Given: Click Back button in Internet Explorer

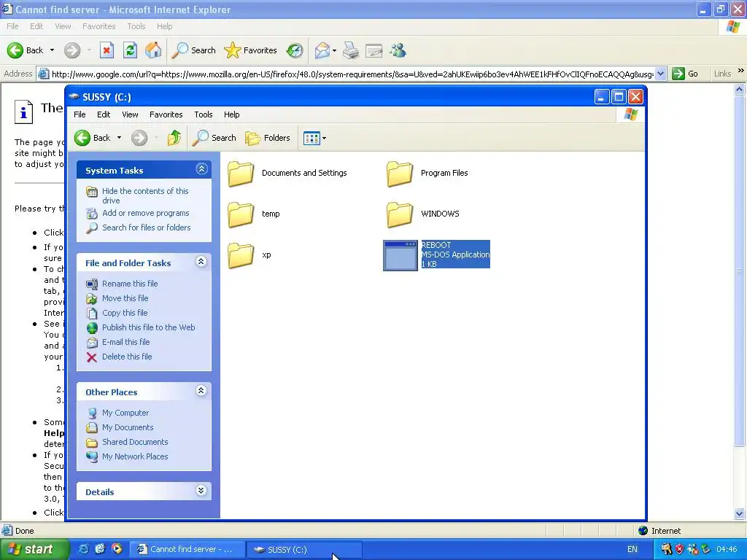Looking at the screenshot, I should pyautogui.click(x=26, y=50).
